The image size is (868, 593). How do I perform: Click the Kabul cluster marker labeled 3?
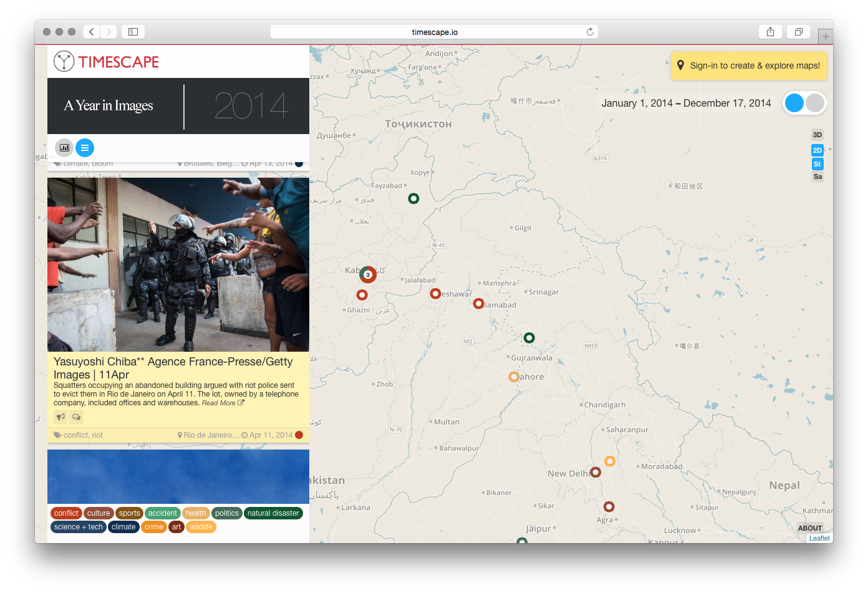click(368, 274)
